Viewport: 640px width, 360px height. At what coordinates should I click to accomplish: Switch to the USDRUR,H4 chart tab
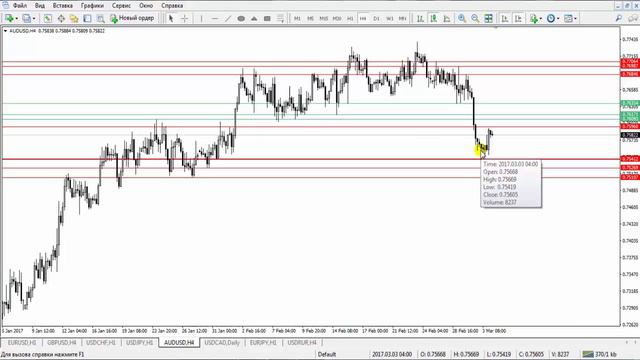tap(302, 342)
